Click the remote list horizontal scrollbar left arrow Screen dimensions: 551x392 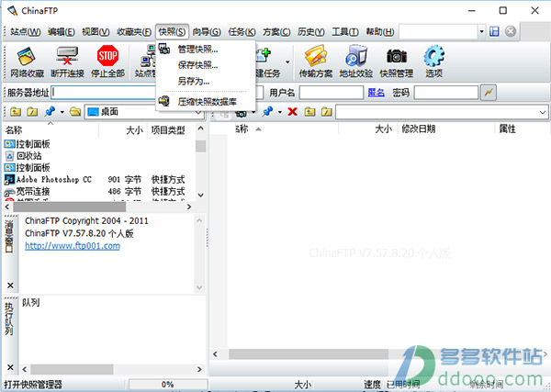(x=216, y=354)
